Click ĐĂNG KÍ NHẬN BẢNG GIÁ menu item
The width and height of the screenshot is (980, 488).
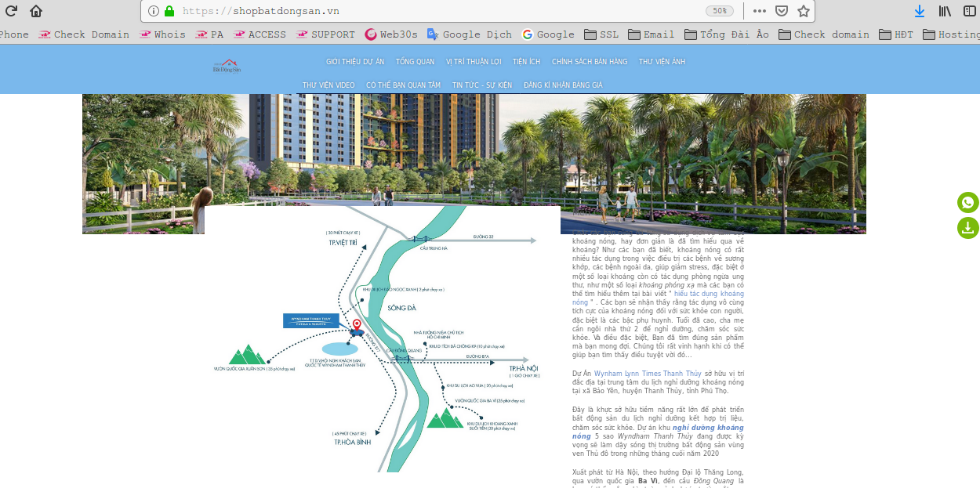563,85
